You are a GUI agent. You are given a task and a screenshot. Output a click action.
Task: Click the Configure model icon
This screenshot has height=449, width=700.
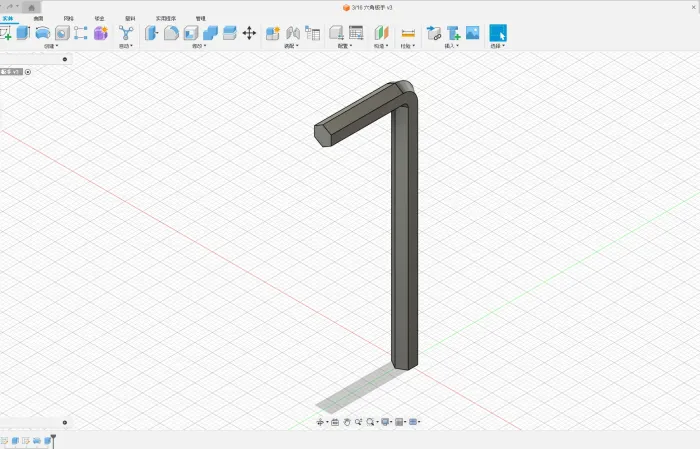336,33
